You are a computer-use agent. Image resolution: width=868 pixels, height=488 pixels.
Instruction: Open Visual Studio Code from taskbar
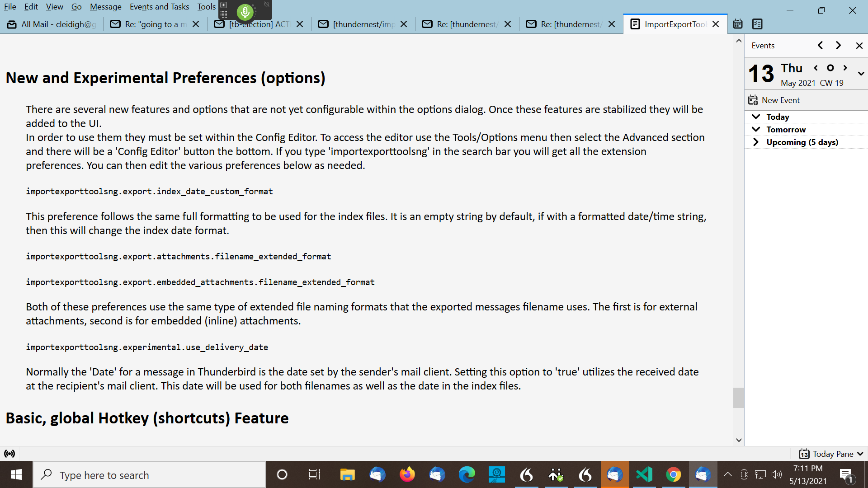[x=644, y=474]
